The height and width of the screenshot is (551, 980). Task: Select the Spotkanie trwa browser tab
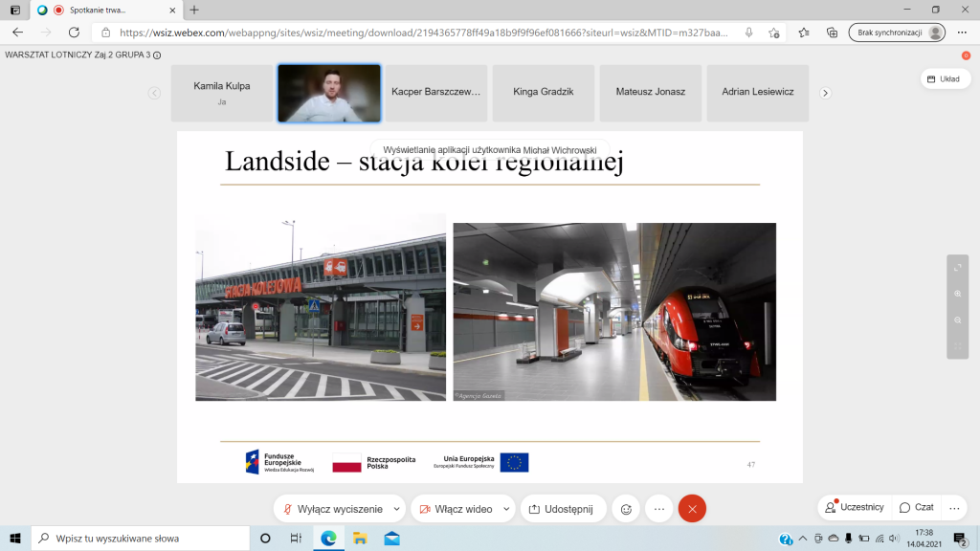coord(97,10)
